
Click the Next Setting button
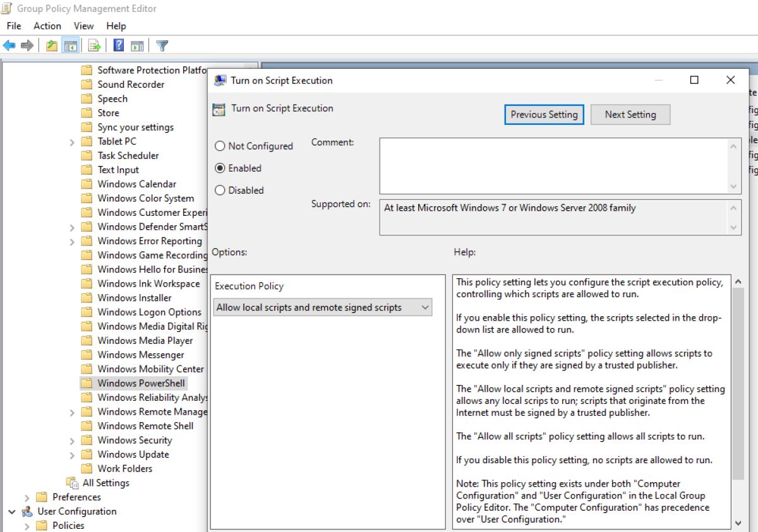pos(630,114)
